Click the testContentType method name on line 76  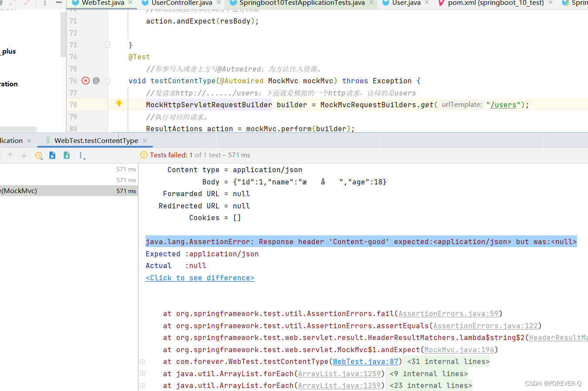(183, 81)
